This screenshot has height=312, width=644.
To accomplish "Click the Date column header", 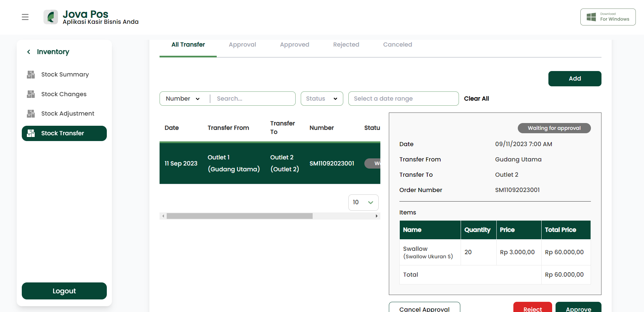I will [x=172, y=128].
